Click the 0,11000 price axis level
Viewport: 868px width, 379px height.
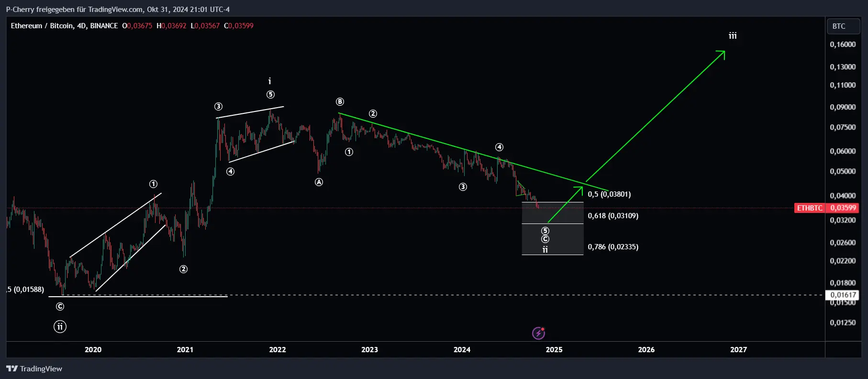tap(843, 85)
